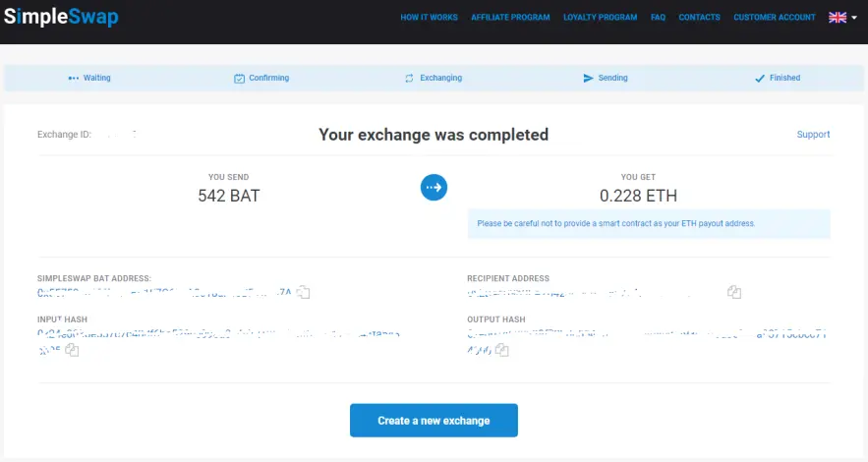Image resolution: width=868 pixels, height=462 pixels.
Task: Open Customer Account
Action: [775, 17]
